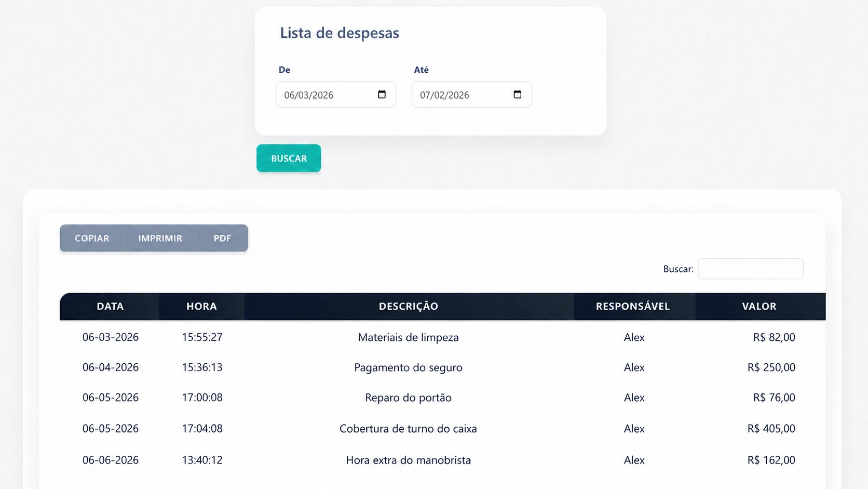Click date cell 06-06-2026

pyautogui.click(x=111, y=460)
